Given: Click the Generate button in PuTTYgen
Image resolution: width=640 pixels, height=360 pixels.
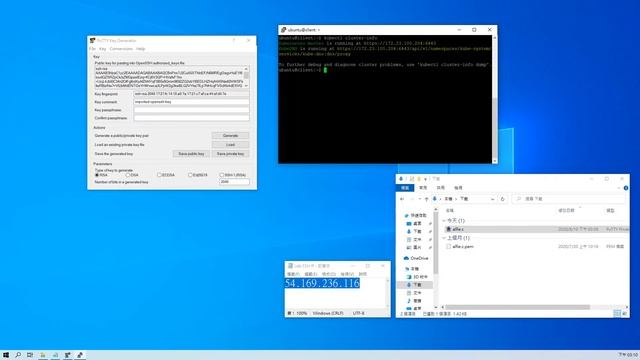Looking at the screenshot, I should [230, 136].
